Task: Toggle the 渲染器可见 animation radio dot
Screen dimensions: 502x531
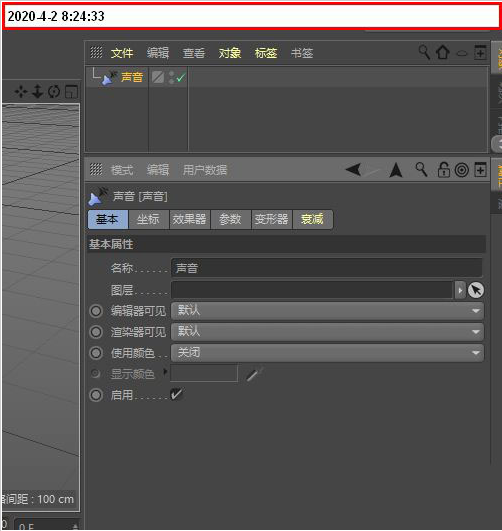Action: click(96, 332)
